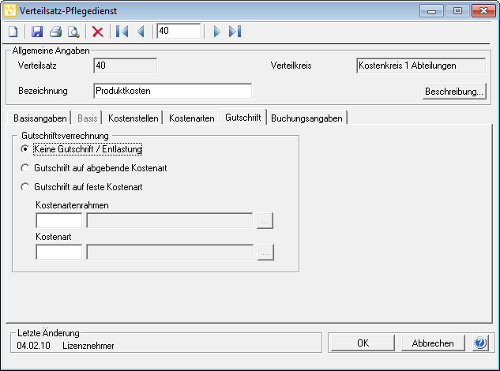Click the Verteilkreis field Kostenkreis 1 Abteilungen
The image size is (500, 371).
(x=421, y=66)
